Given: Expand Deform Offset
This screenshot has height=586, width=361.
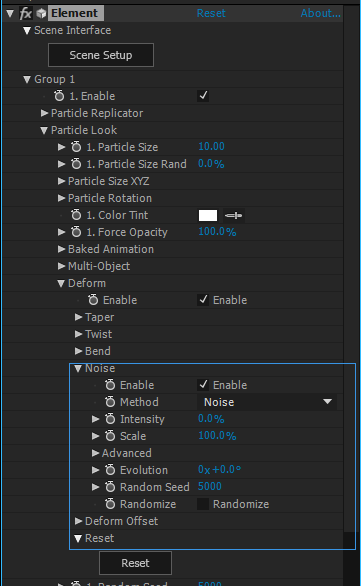Looking at the screenshot, I should click(x=78, y=521).
